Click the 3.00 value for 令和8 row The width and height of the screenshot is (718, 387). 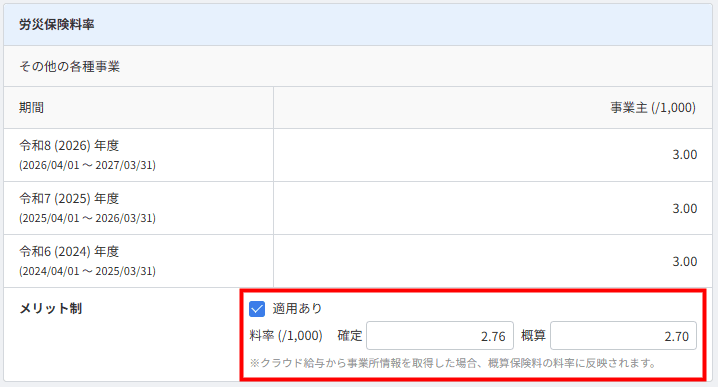[x=685, y=155]
